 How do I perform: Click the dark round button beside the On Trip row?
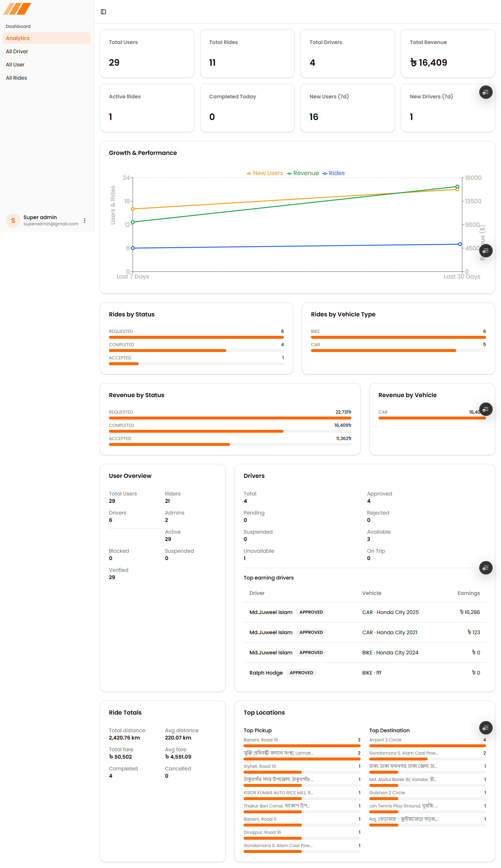[x=486, y=568]
